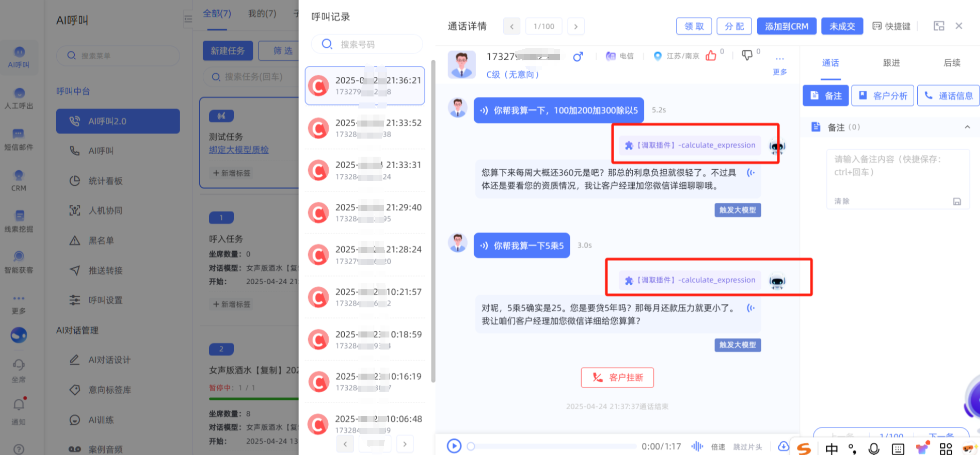Click the 领取 button
The height and width of the screenshot is (455, 980).
click(694, 27)
